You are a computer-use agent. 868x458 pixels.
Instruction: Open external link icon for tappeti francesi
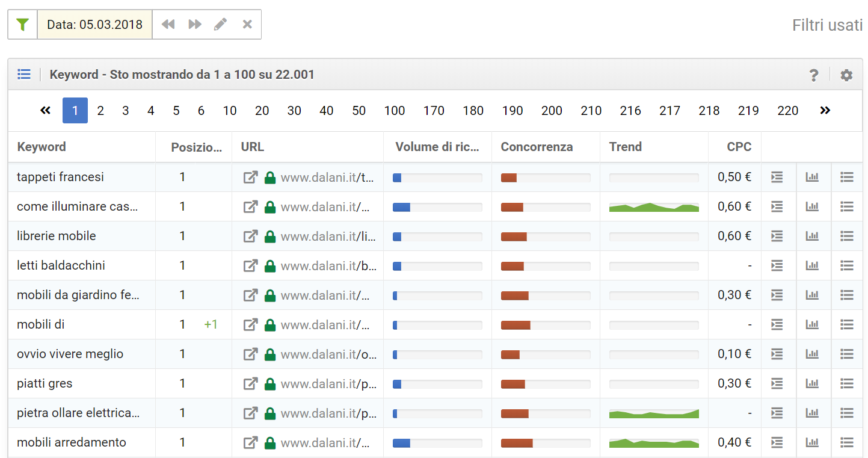tap(250, 177)
